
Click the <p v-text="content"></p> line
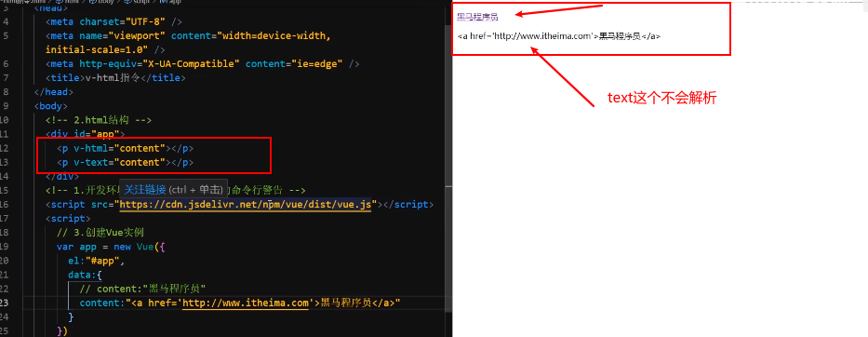[125, 162]
